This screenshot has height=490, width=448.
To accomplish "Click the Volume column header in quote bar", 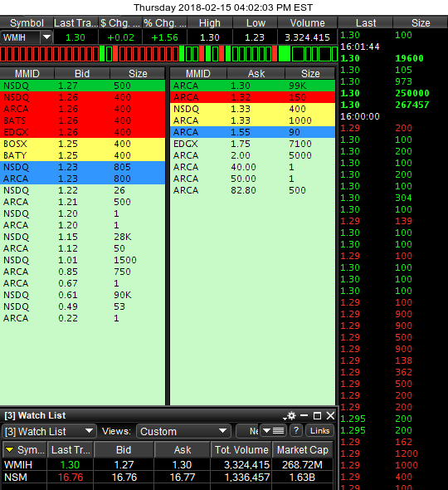I will coord(307,22).
